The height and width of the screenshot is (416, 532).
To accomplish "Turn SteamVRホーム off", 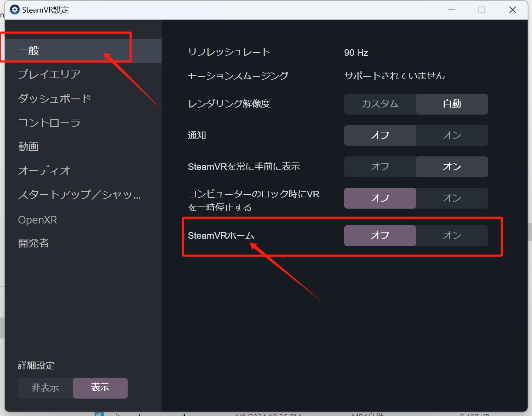I will pyautogui.click(x=380, y=236).
